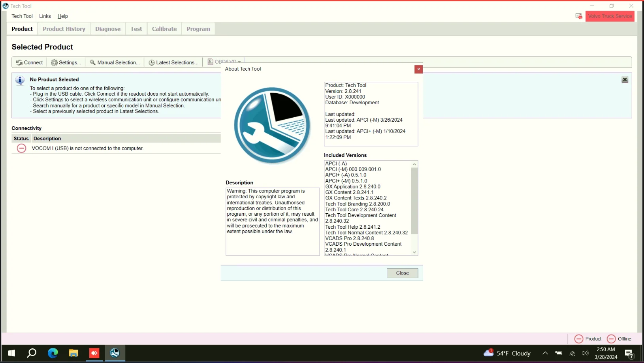The image size is (644, 363).
Task: Click the VOCOM I status indicator circle
Action: [21, 148]
